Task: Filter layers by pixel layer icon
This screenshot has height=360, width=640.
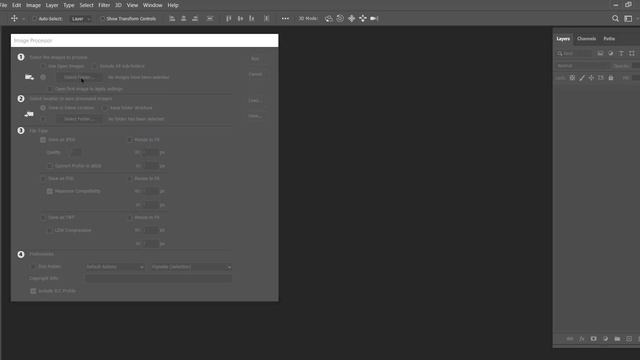Action: point(600,53)
